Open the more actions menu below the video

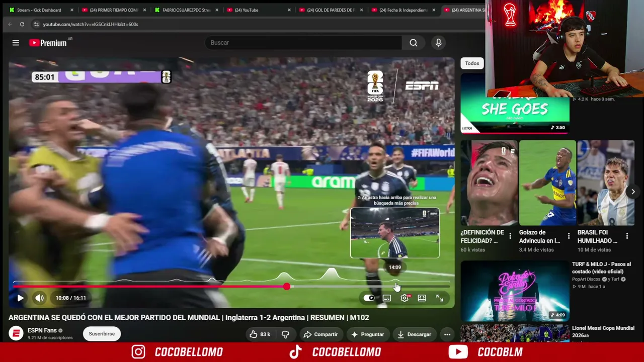pyautogui.click(x=447, y=334)
